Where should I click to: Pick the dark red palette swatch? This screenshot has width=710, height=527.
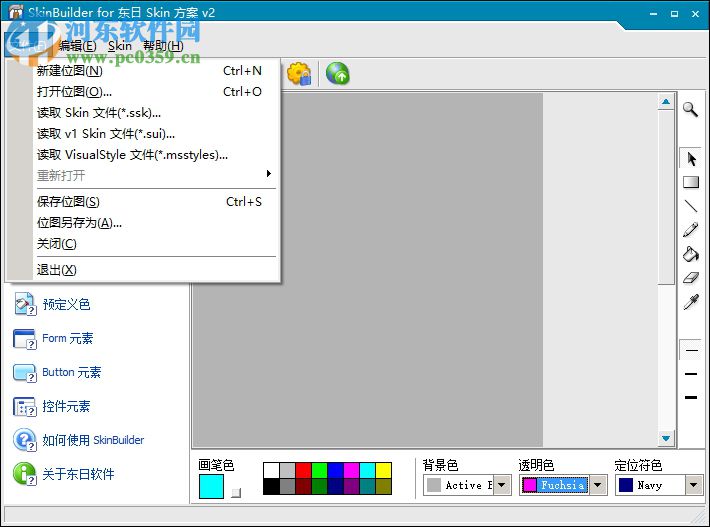tap(303, 486)
